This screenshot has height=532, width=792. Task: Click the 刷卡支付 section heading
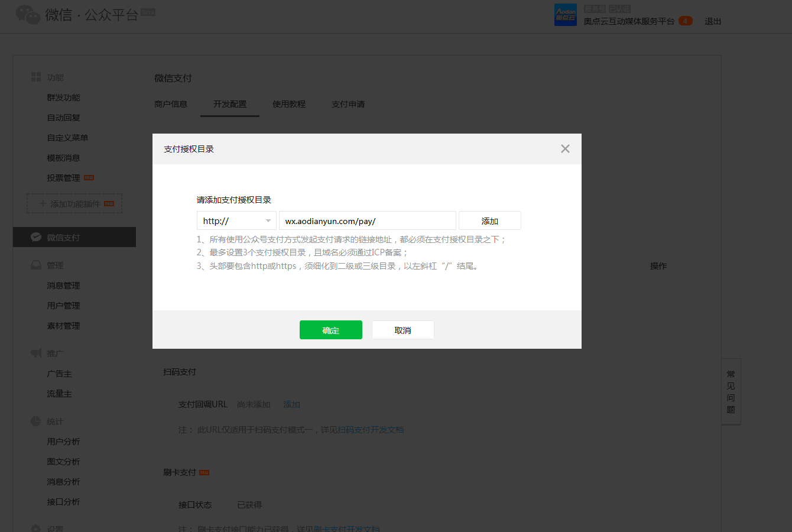click(x=180, y=472)
